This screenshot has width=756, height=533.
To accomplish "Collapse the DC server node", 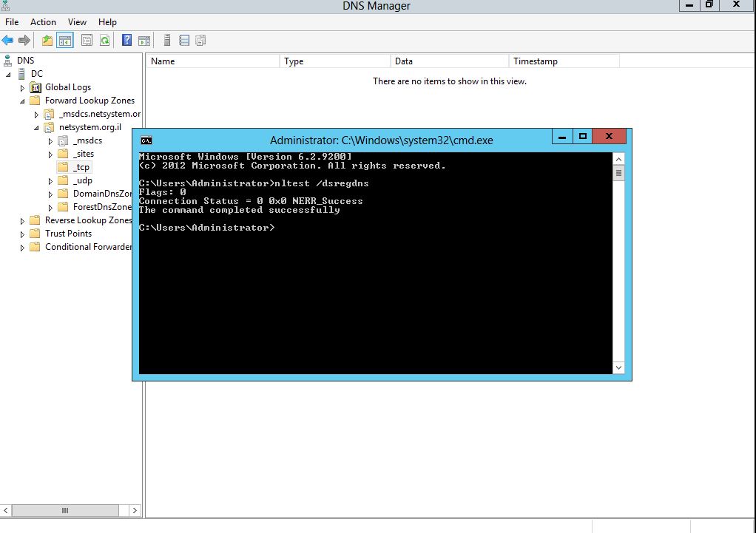I will coord(8,75).
